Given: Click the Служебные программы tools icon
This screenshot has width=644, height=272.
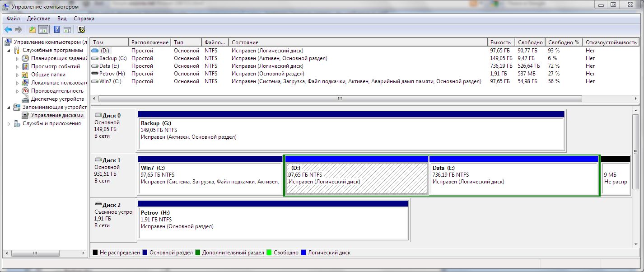Looking at the screenshot, I should click(x=17, y=50).
